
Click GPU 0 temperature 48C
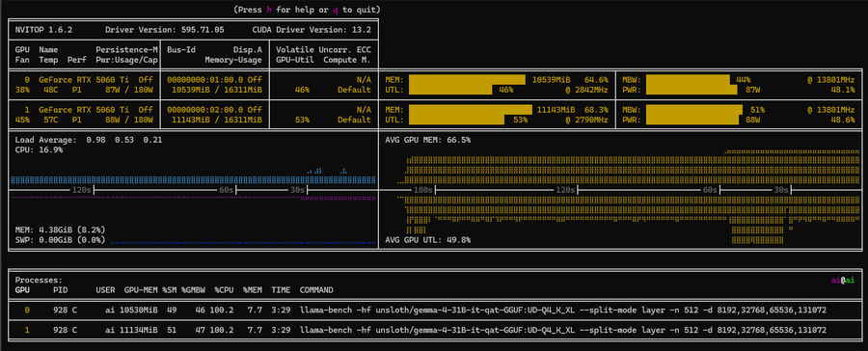(x=50, y=89)
